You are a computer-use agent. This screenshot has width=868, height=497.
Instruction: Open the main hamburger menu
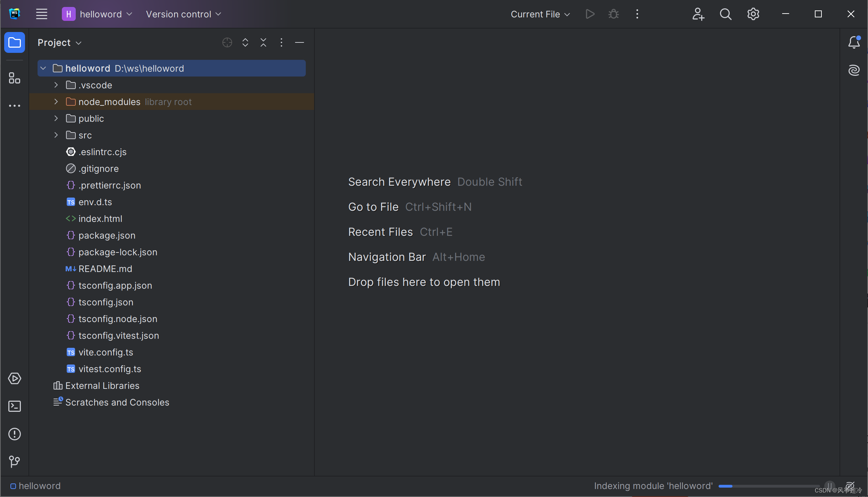click(41, 14)
